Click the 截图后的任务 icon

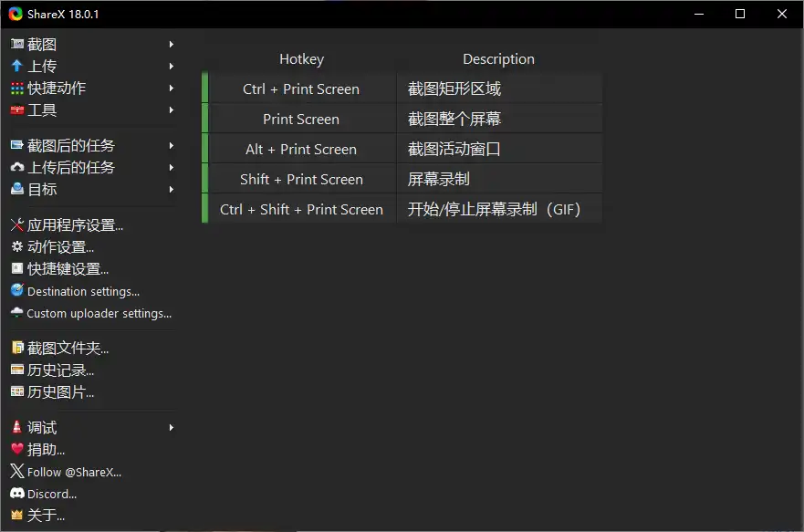17,146
